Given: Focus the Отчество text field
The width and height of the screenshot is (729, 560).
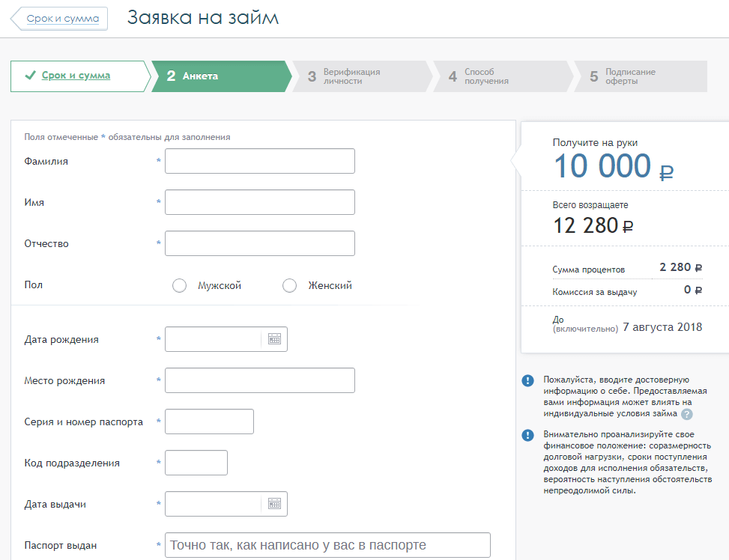Looking at the screenshot, I should coord(259,243).
